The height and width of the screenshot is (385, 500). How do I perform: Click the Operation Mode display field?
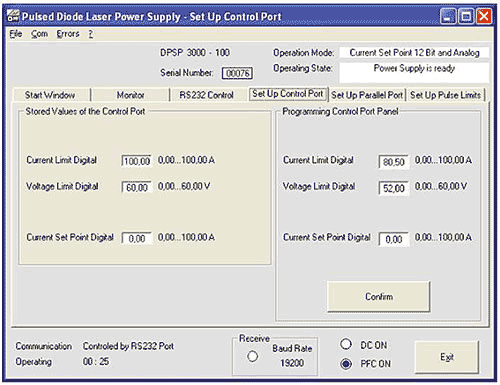[x=414, y=53]
